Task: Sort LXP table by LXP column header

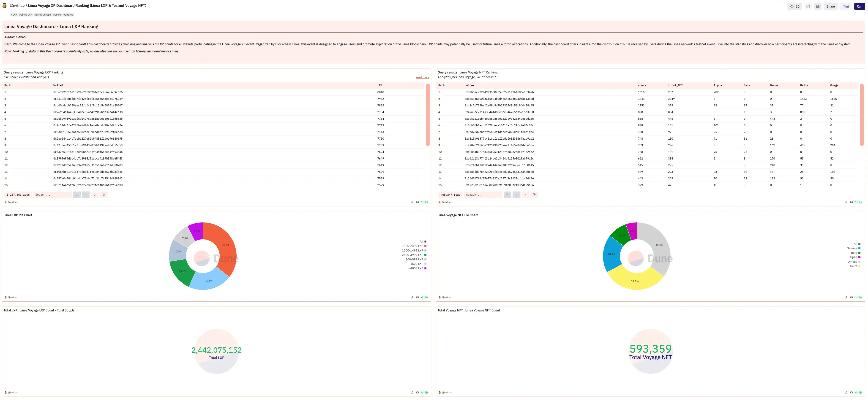Action: click(380, 85)
